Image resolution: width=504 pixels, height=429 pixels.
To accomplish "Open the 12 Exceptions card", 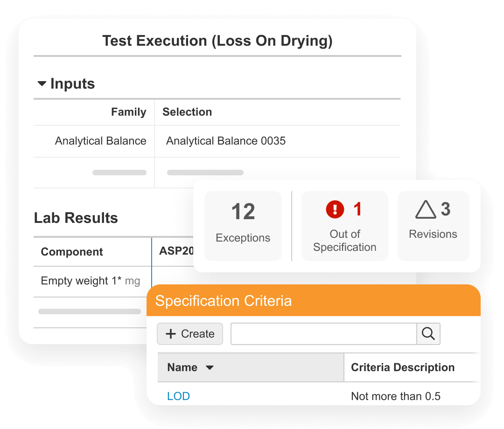I will coord(243,226).
